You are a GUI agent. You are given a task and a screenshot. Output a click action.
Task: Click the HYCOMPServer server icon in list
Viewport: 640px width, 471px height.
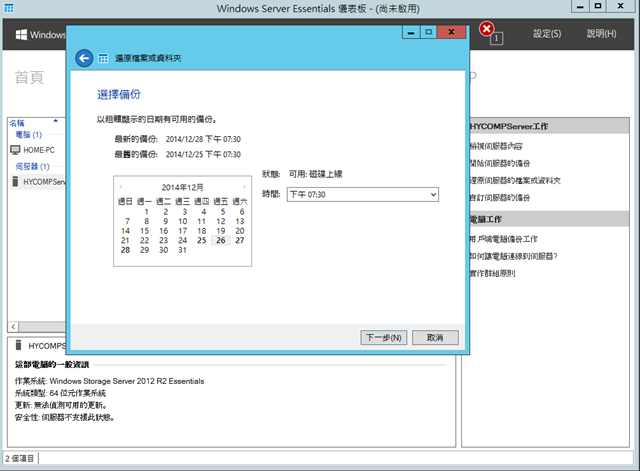(16, 182)
